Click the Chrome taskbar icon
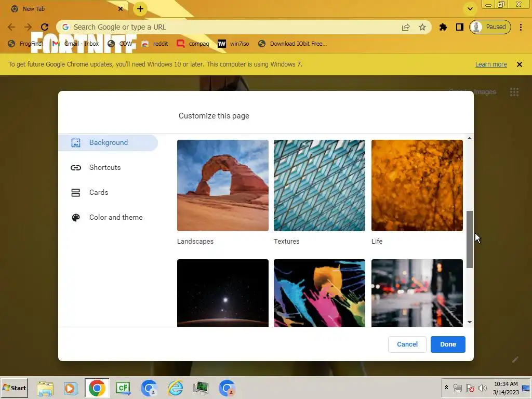Image resolution: width=532 pixels, height=399 pixels. (x=97, y=388)
